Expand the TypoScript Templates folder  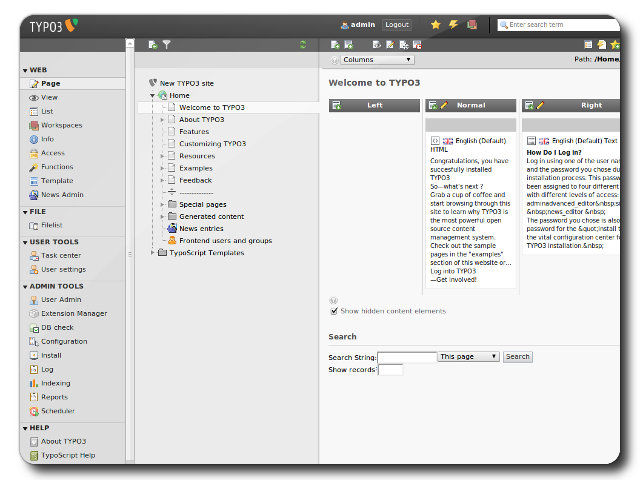(153, 253)
